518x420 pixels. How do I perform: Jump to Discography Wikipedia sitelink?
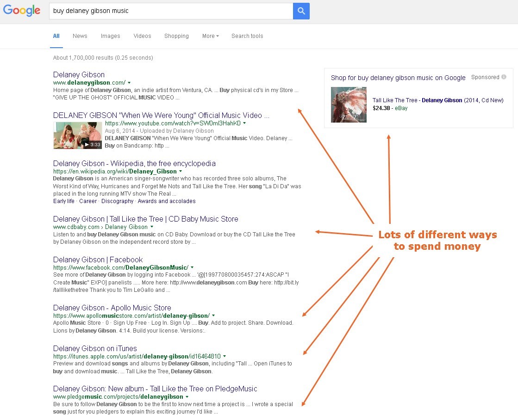(x=117, y=201)
